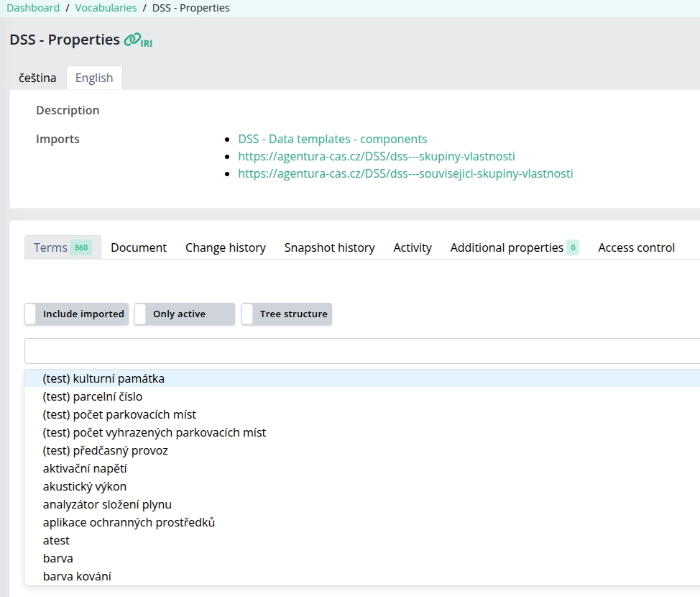Switch to the čeština language tab
The height and width of the screenshot is (597, 700).
click(x=37, y=78)
